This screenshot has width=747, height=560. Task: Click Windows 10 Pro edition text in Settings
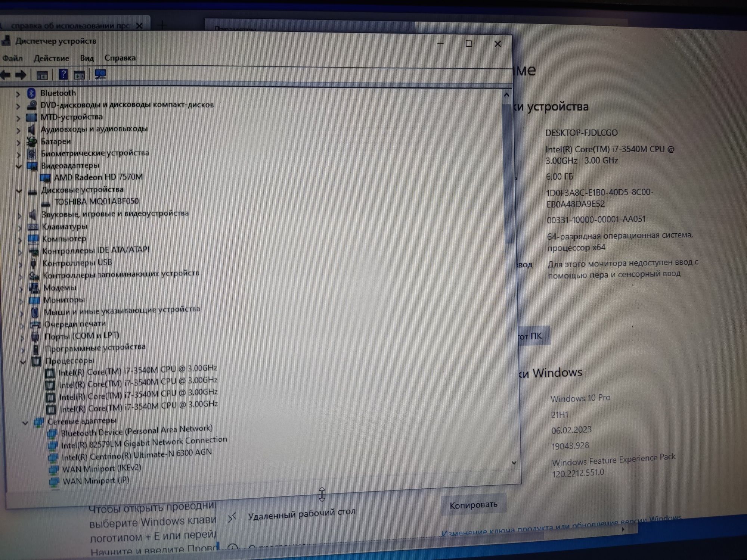(580, 398)
